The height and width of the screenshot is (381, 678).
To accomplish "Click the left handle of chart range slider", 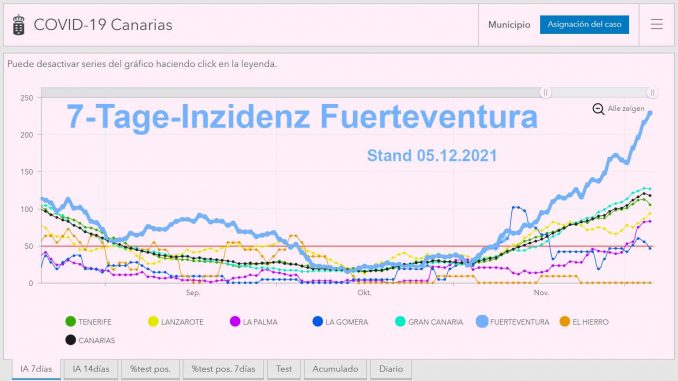I will (x=545, y=93).
